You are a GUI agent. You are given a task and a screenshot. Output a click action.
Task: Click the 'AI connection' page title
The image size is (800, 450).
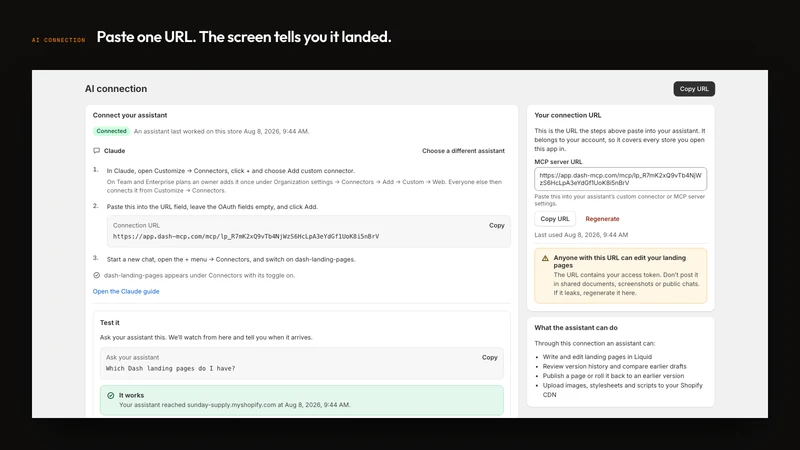coord(116,89)
